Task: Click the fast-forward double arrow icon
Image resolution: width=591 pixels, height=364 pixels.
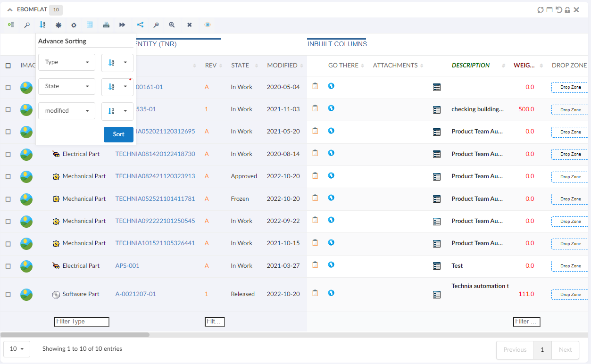Action: coord(122,25)
